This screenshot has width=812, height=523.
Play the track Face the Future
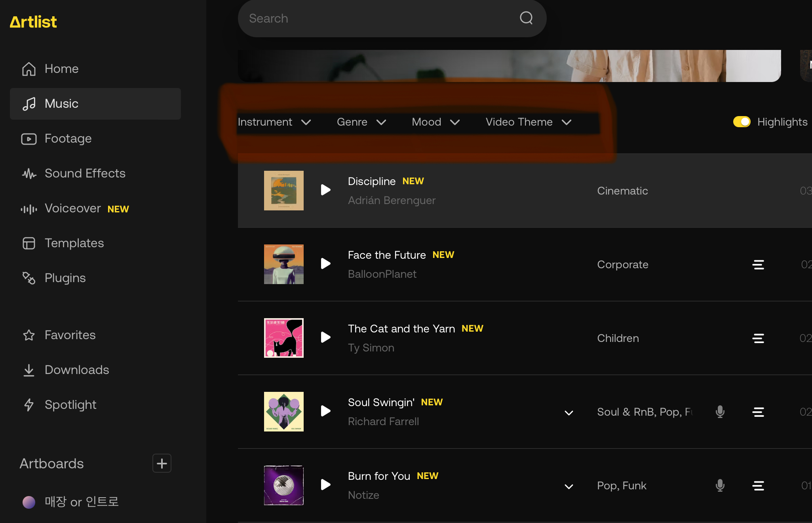click(x=325, y=263)
